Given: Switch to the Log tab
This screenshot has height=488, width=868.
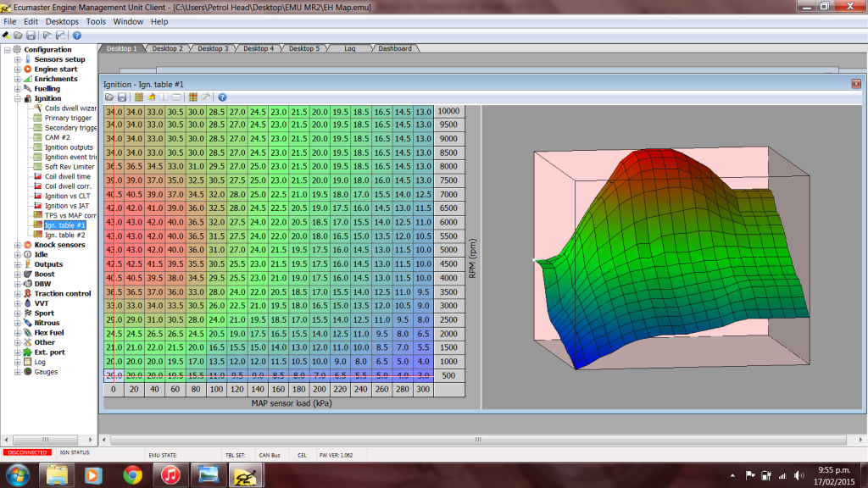Looking at the screenshot, I should [x=350, y=48].
